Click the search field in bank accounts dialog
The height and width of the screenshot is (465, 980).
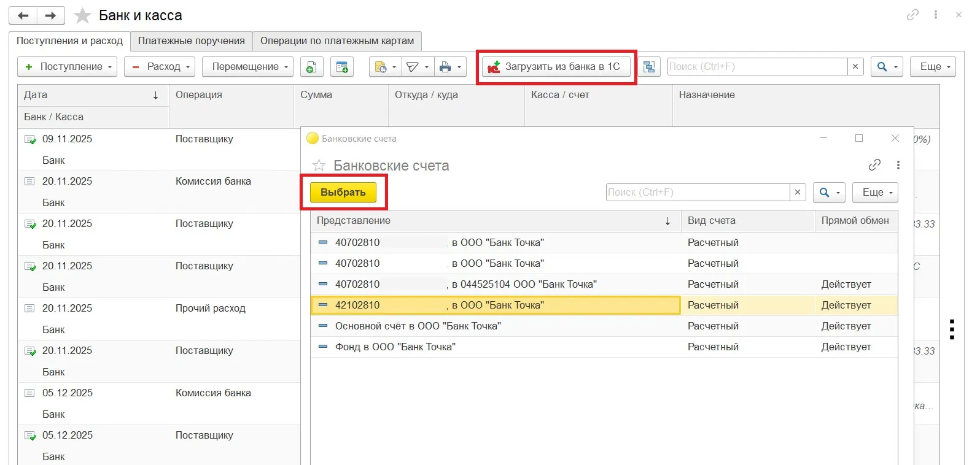[698, 193]
